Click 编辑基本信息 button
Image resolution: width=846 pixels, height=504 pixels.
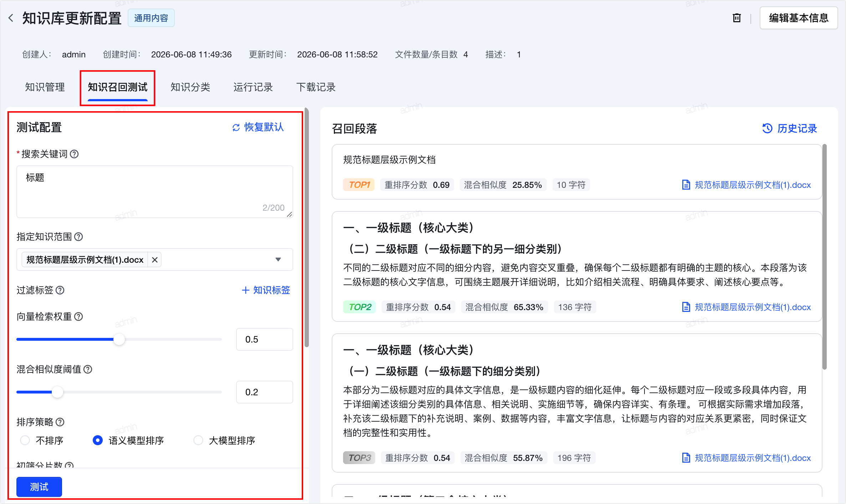(x=799, y=18)
